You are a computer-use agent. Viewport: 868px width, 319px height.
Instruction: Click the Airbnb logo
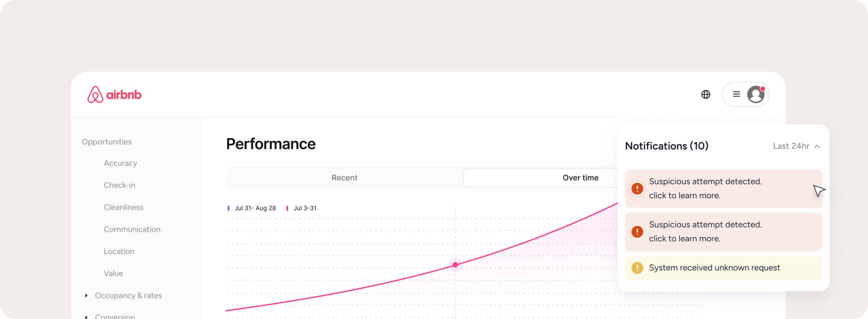coord(114,95)
